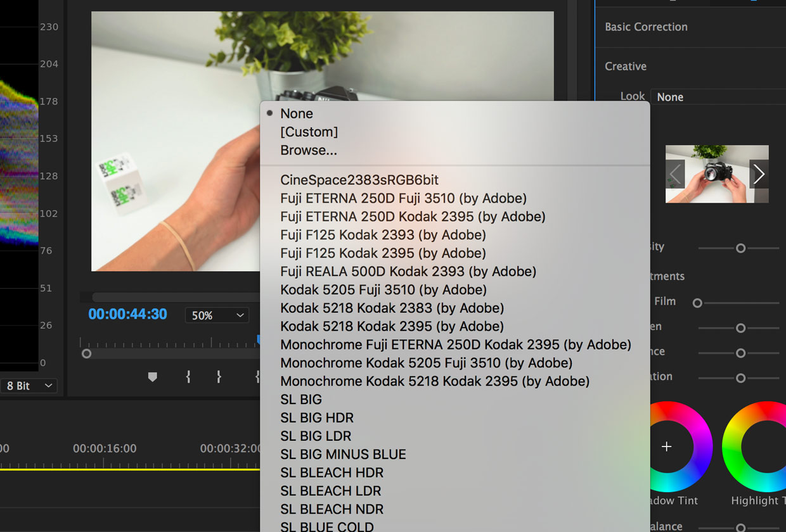Show previous Look preview using left arrow
786x532 pixels.
tap(675, 174)
